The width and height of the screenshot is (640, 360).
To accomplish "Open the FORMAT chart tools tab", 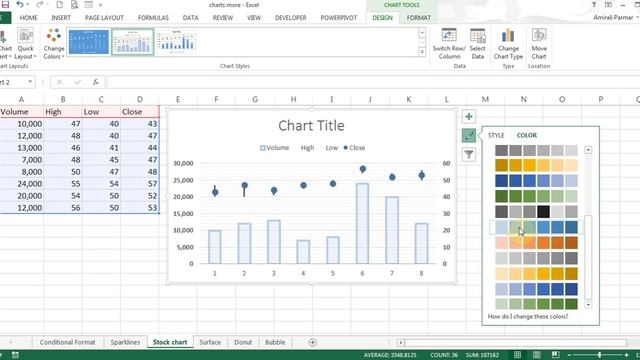I will (418, 18).
